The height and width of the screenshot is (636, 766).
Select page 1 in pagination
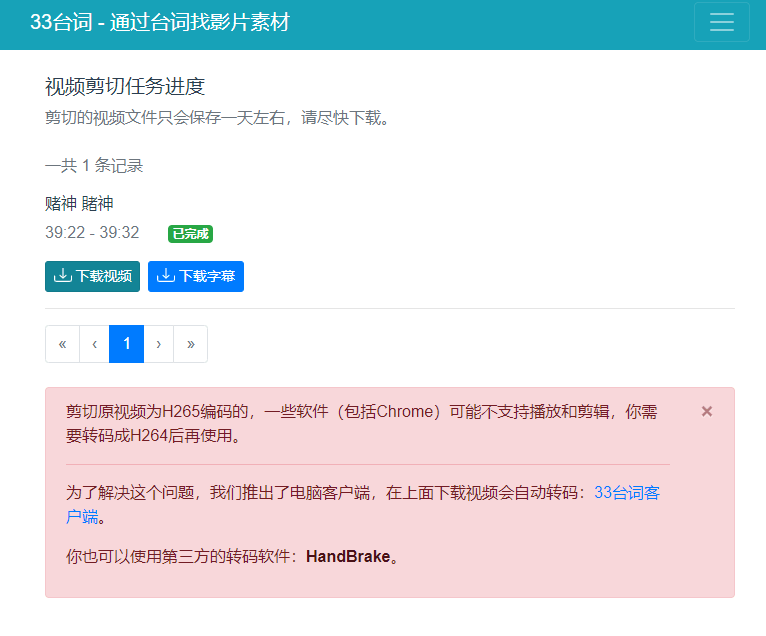pyautogui.click(x=126, y=344)
